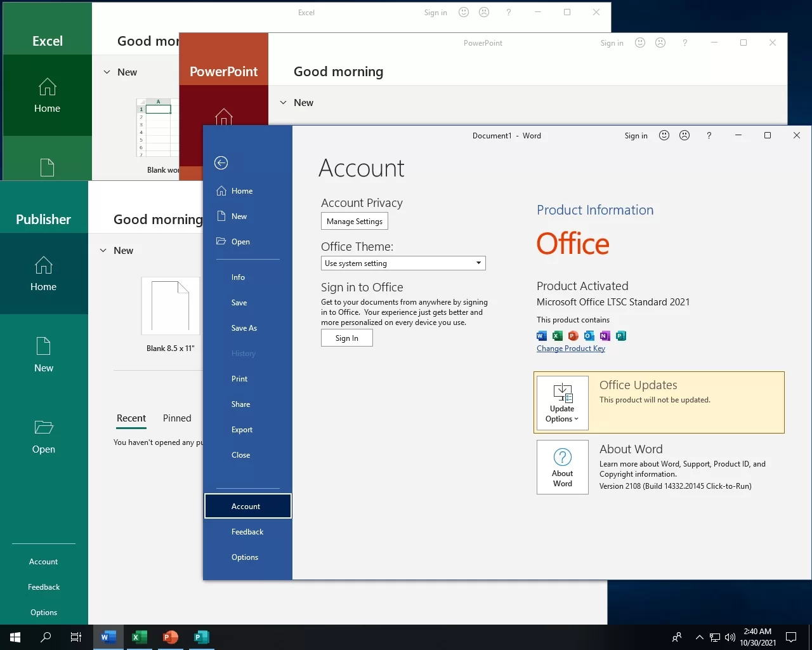The width and height of the screenshot is (812, 650).
Task: Select the Blank 8.5 x 11" thumbnail
Action: [171, 307]
